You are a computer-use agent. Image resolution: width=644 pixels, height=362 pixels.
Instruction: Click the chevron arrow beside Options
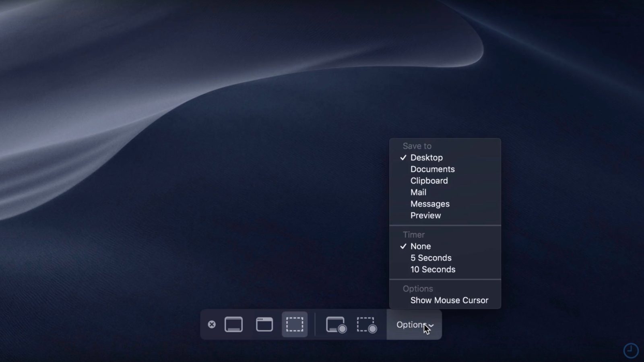(431, 325)
